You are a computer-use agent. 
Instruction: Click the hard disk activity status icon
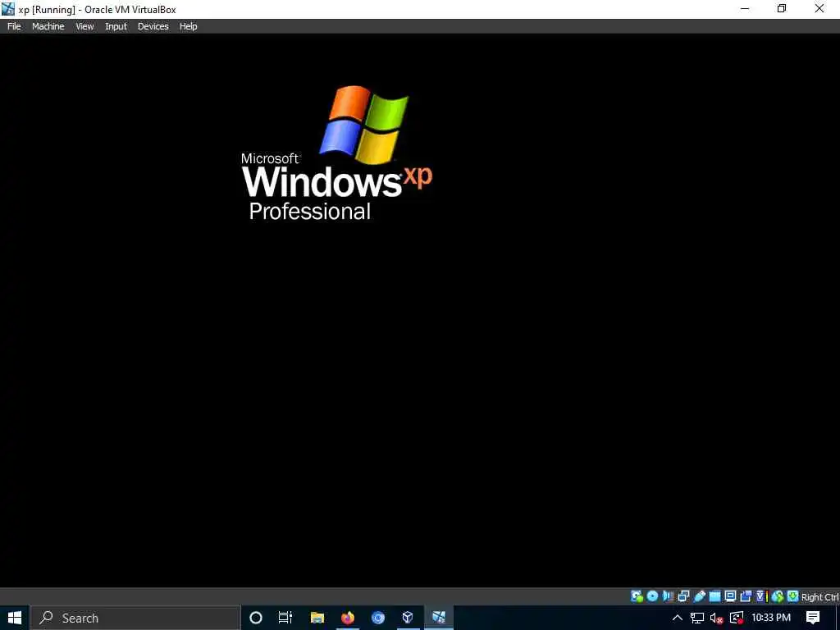637,596
